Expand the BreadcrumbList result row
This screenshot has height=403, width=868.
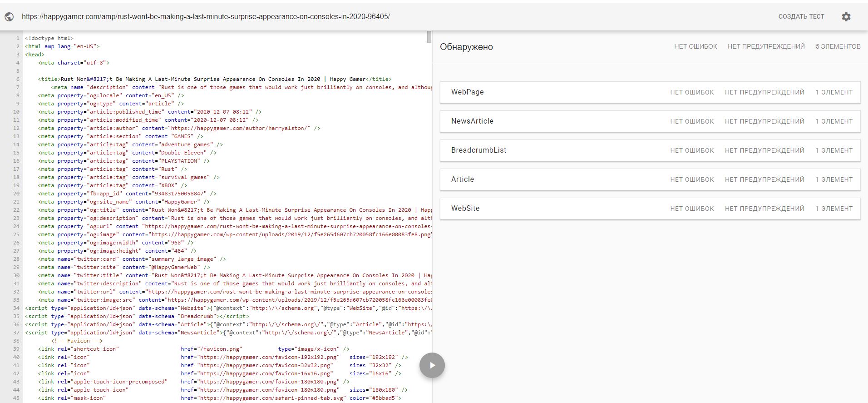tap(650, 150)
